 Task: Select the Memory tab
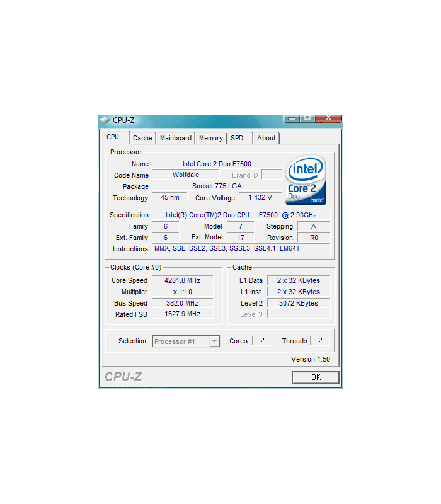[211, 138]
